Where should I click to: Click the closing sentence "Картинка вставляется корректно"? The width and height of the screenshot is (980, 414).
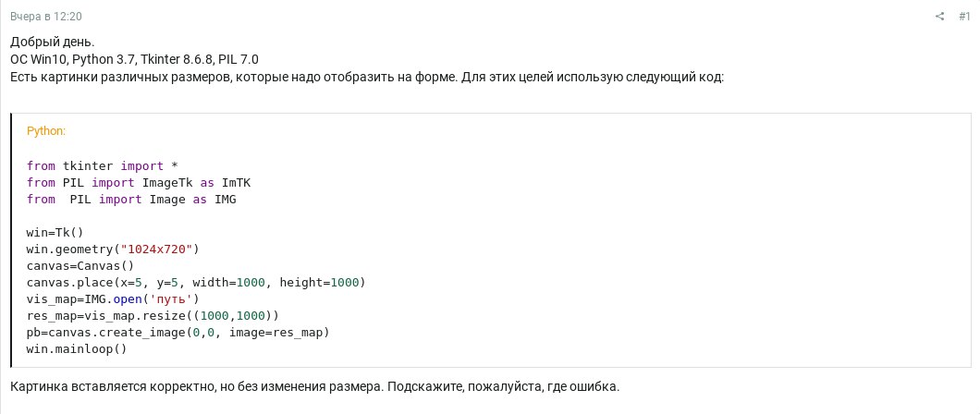tap(315, 386)
